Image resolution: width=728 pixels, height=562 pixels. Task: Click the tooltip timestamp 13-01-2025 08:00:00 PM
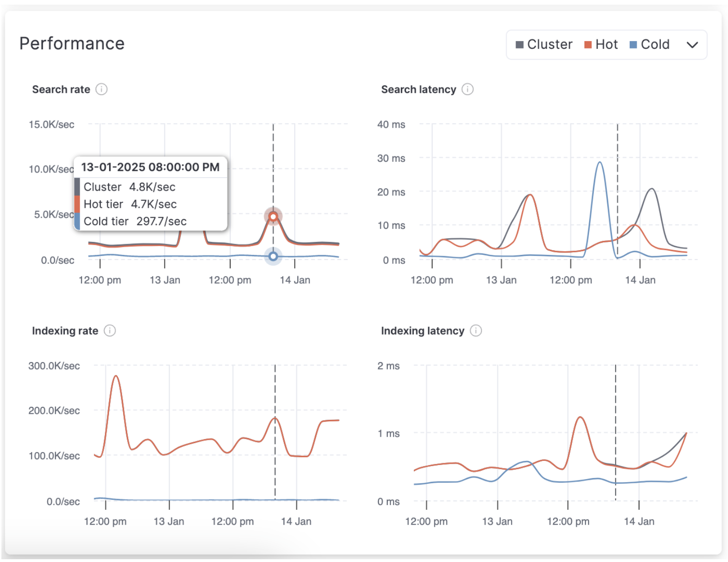pyautogui.click(x=150, y=167)
